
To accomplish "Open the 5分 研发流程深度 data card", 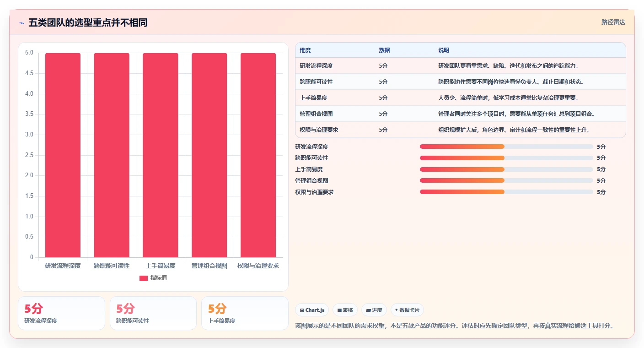I will click(x=62, y=313).
